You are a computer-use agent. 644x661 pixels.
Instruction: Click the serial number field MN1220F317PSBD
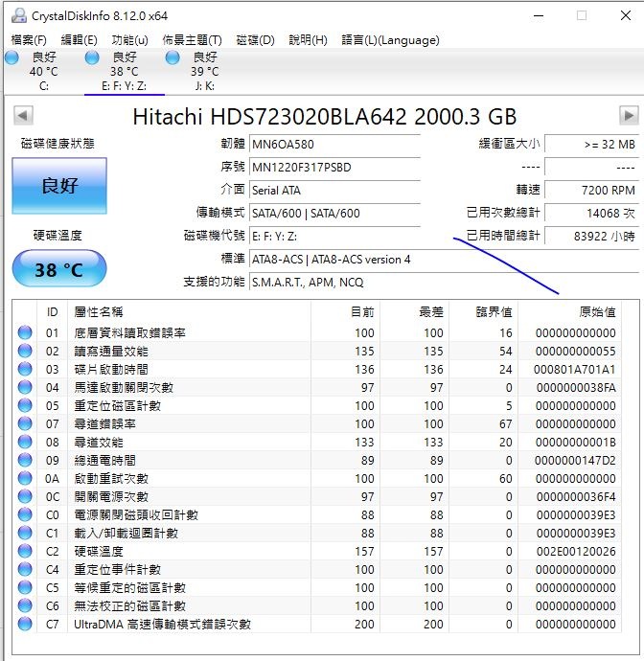[334, 168]
